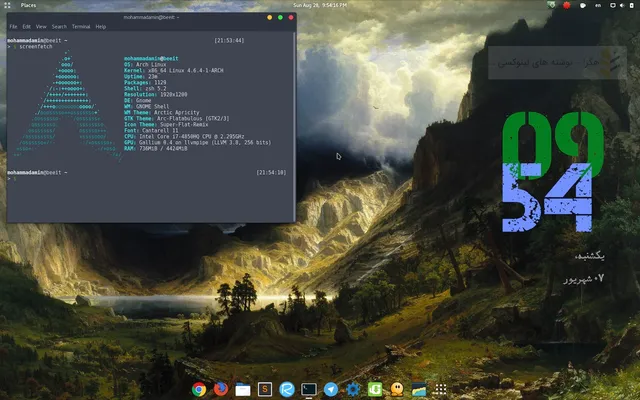Click the 'OS: Arch Linux' line
This screenshot has width=640, height=400.
pos(145,64)
